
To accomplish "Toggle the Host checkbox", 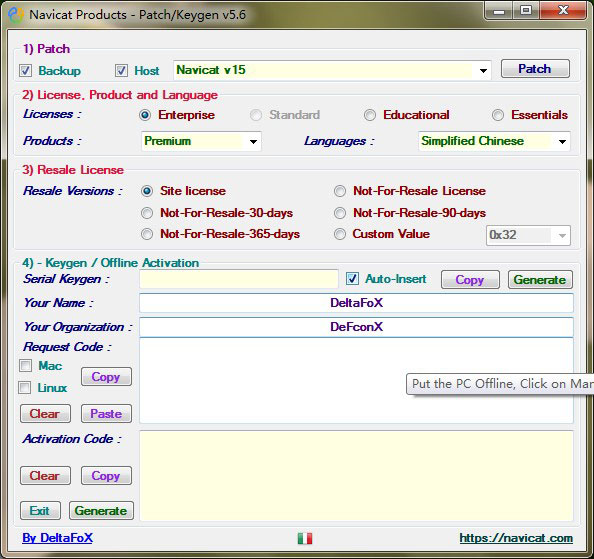I will 121,70.
